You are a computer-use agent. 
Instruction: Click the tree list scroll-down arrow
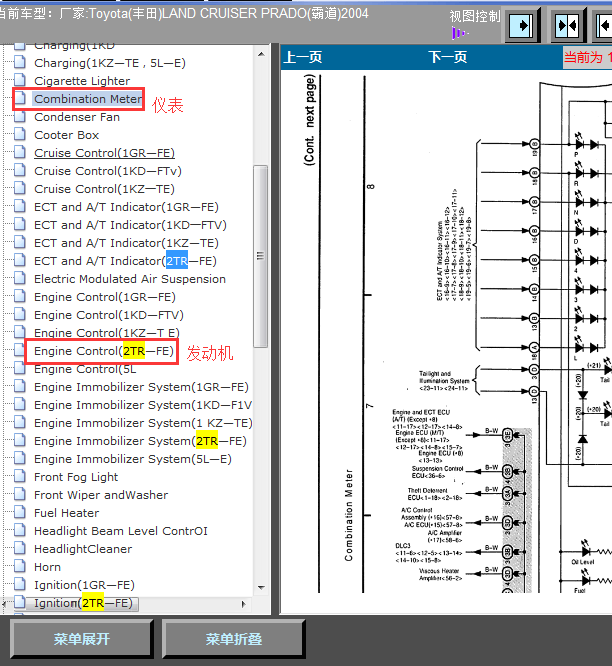[261, 588]
